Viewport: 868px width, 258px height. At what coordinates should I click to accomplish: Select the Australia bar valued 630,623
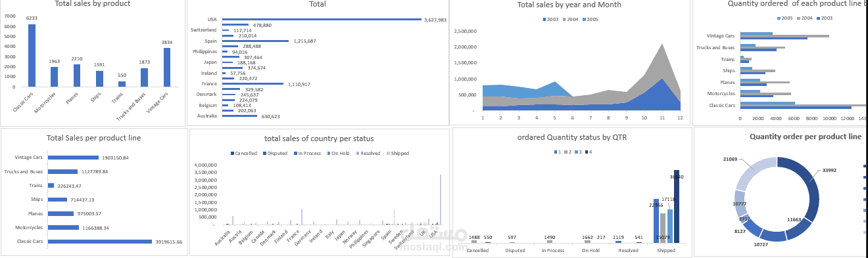239,116
